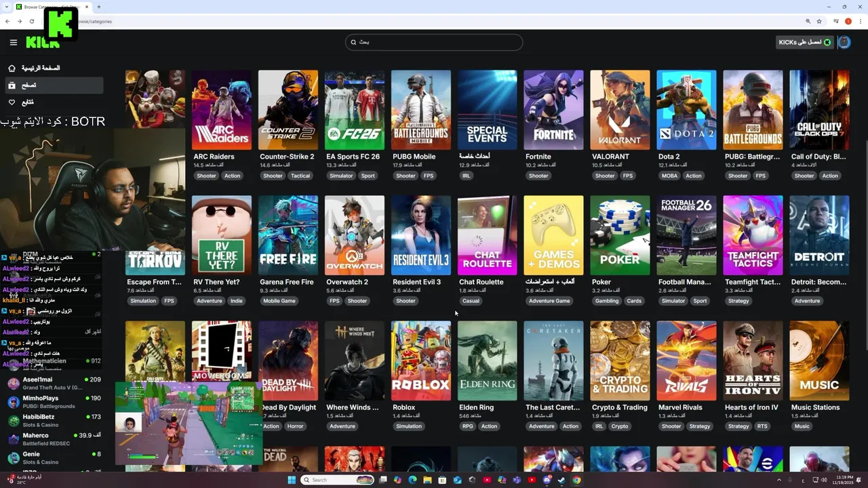Open MimhoPlays channel in sidebar

[x=54, y=402]
